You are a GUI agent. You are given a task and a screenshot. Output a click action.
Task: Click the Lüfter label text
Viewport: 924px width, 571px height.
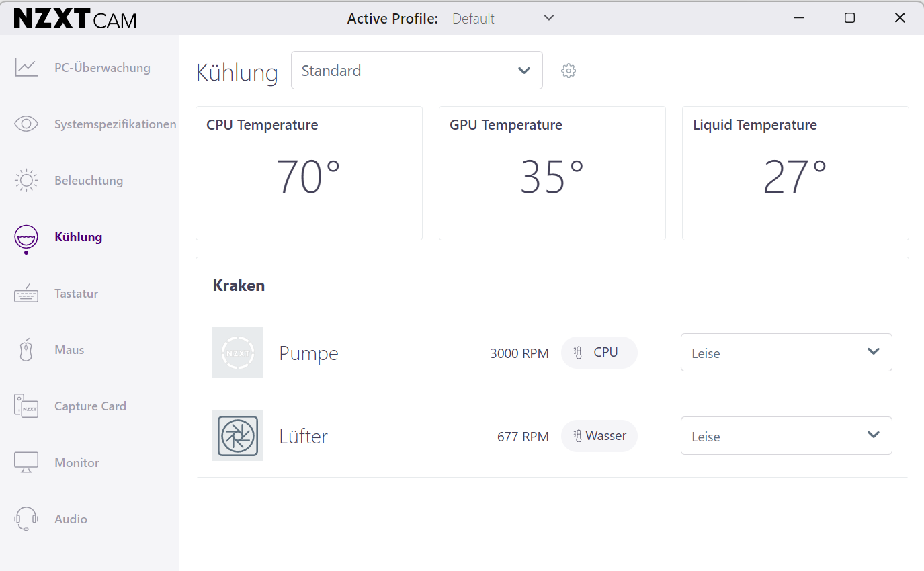click(304, 437)
